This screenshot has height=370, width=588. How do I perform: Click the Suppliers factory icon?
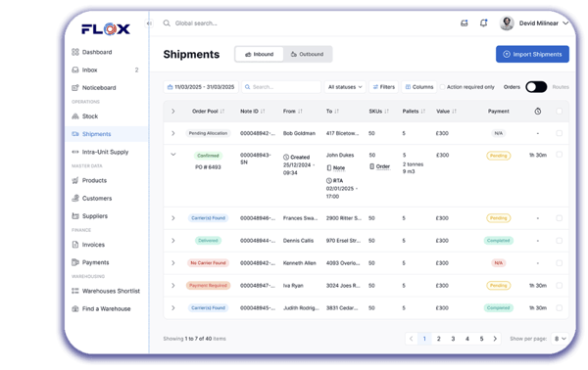point(75,216)
